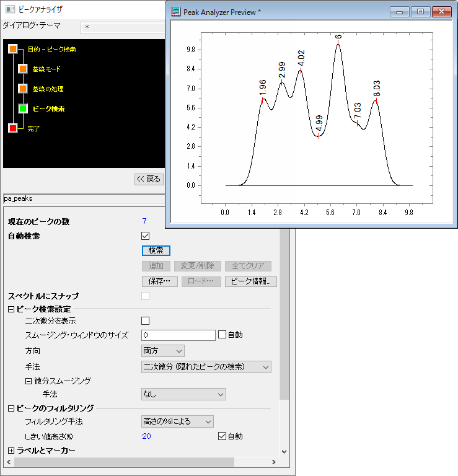Screen dimensions: 458x476
Task: Collapse the ピーク検索設定 section
Action: 11,309
